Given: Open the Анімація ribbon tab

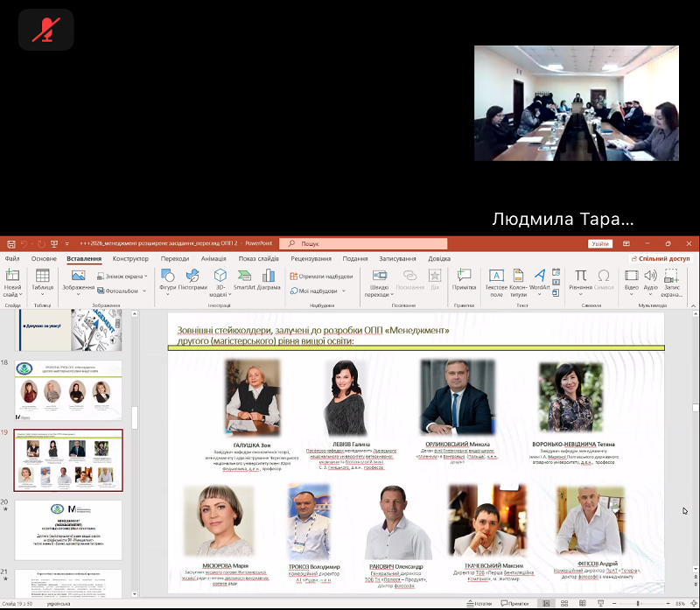Looking at the screenshot, I should [x=213, y=259].
